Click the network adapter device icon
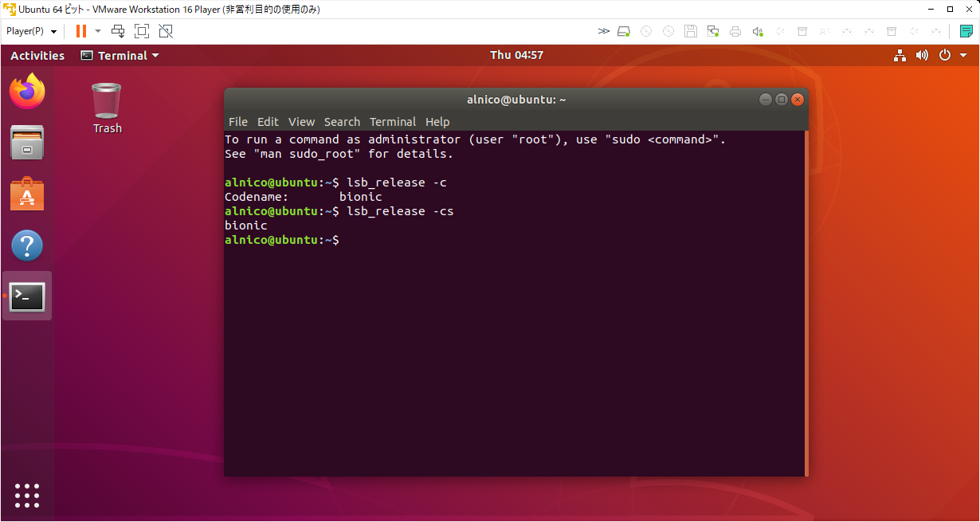The width and height of the screenshot is (980, 522). click(713, 31)
